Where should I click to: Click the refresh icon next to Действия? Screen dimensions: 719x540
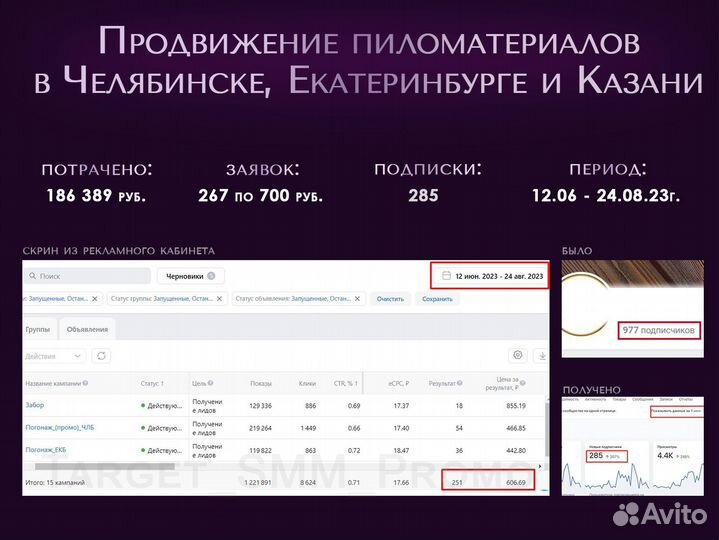[101, 356]
